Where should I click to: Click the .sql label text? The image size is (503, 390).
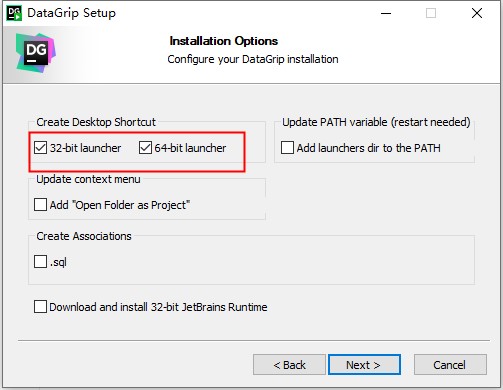click(x=58, y=262)
